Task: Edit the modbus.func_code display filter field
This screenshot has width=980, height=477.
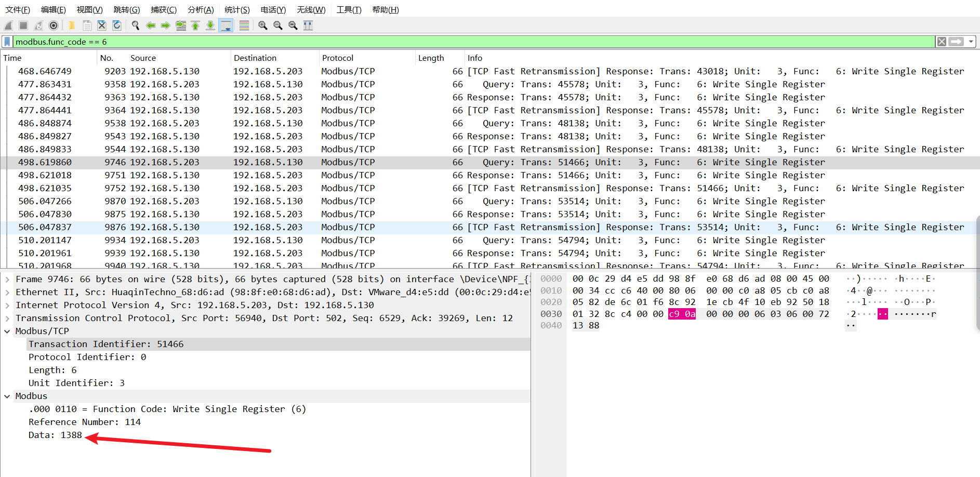Action: (x=474, y=42)
